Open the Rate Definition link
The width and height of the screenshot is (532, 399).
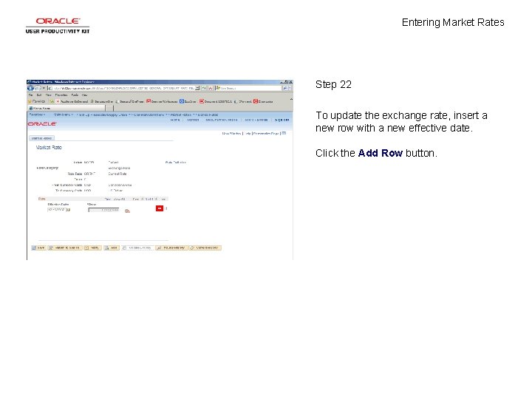click(x=175, y=162)
